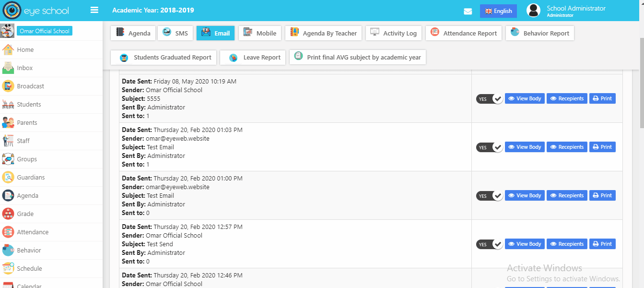
Task: Open the Agenda report tab
Action: click(x=133, y=33)
